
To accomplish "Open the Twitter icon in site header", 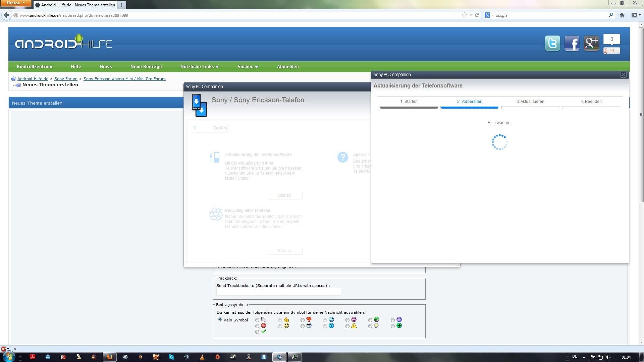I will [552, 43].
